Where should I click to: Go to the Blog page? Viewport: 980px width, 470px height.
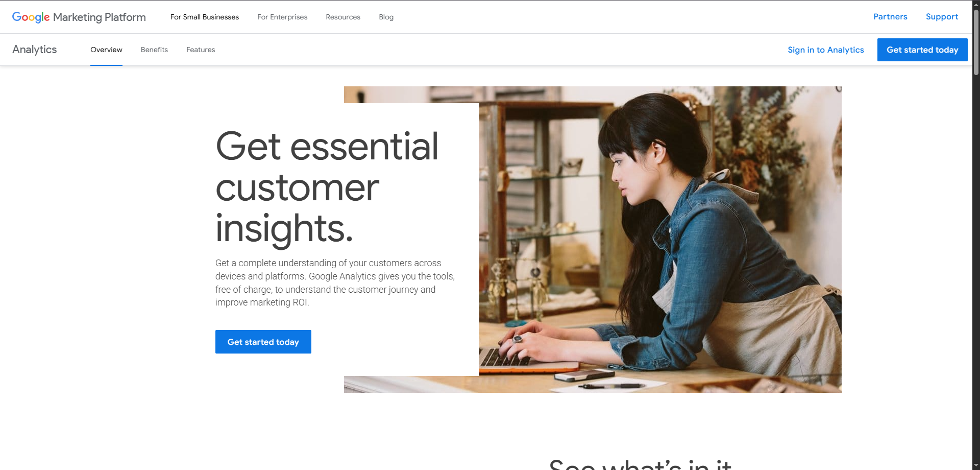coord(386,17)
